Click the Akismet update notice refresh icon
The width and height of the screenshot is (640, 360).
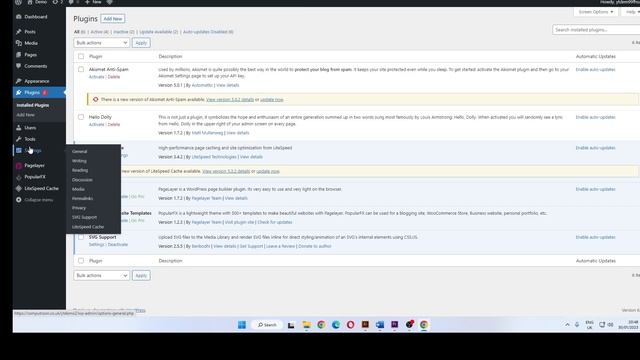pos(96,99)
